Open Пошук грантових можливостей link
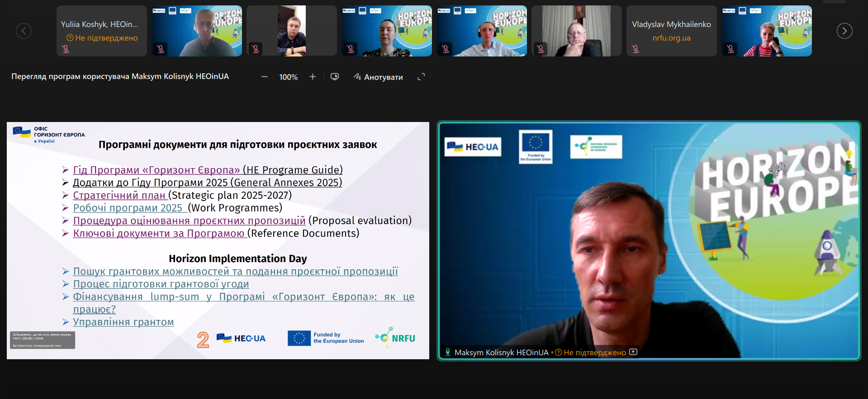Image resolution: width=868 pixels, height=399 pixels. pyautogui.click(x=236, y=272)
